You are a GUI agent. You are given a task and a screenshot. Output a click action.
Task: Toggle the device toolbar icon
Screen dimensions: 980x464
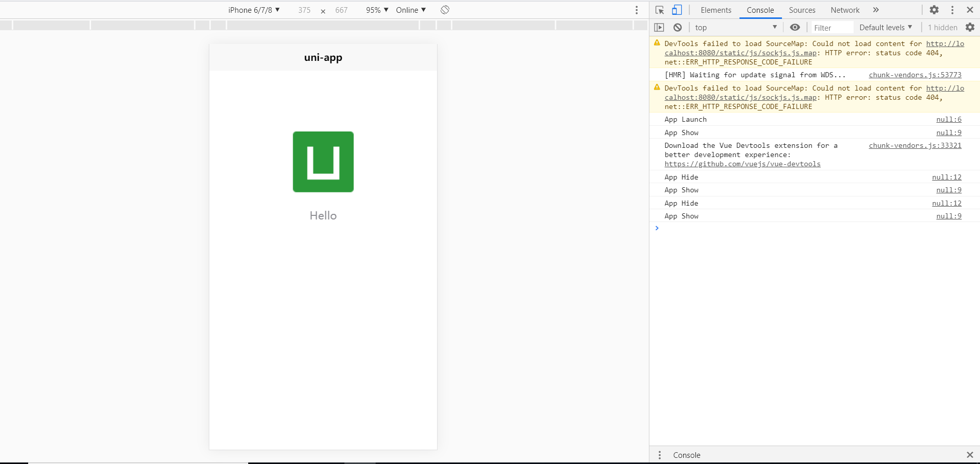tap(677, 10)
